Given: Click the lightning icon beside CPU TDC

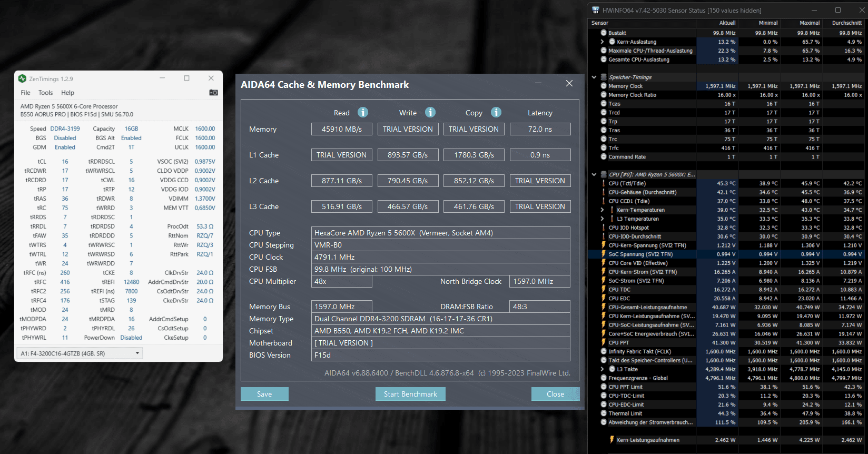Looking at the screenshot, I should pyautogui.click(x=604, y=289).
